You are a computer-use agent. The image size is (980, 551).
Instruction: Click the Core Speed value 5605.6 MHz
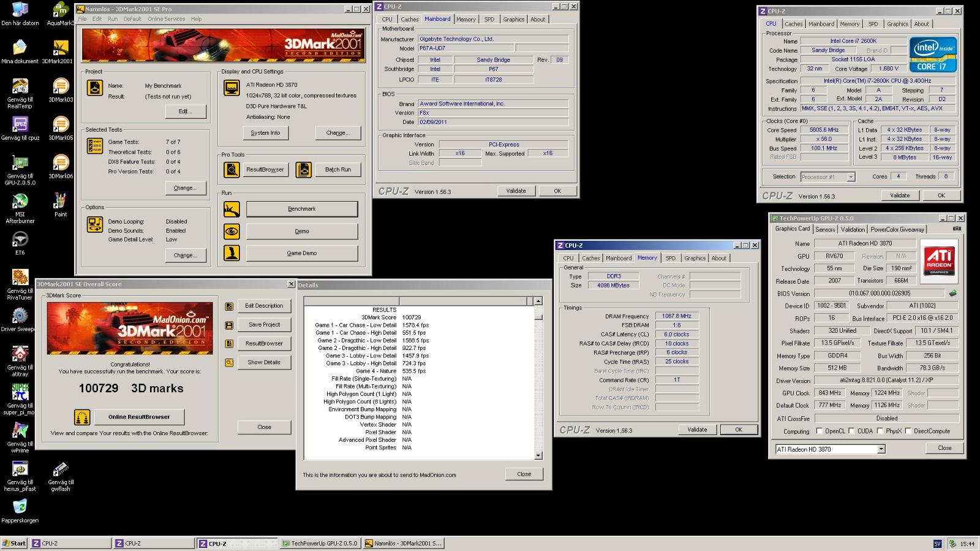click(824, 130)
